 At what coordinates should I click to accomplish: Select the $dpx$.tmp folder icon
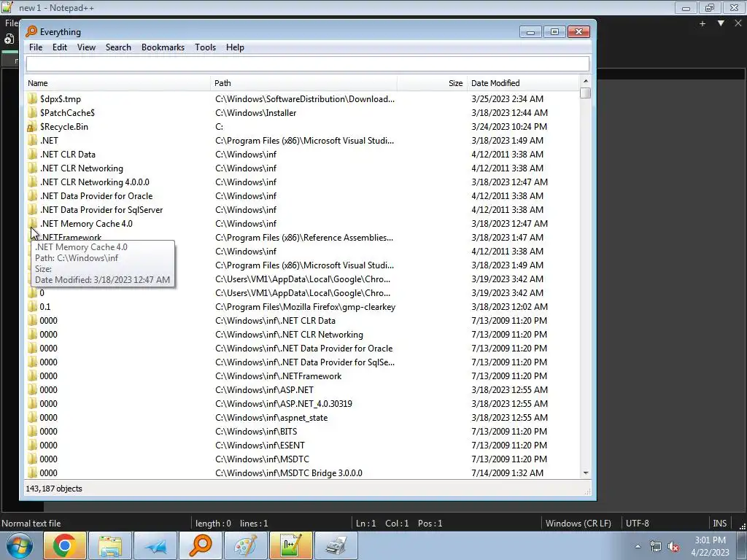[x=32, y=98]
